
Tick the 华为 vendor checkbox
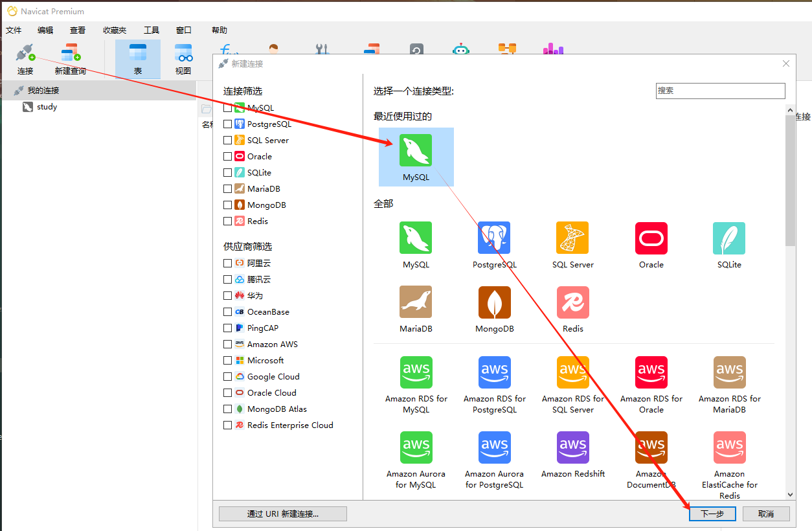point(227,295)
